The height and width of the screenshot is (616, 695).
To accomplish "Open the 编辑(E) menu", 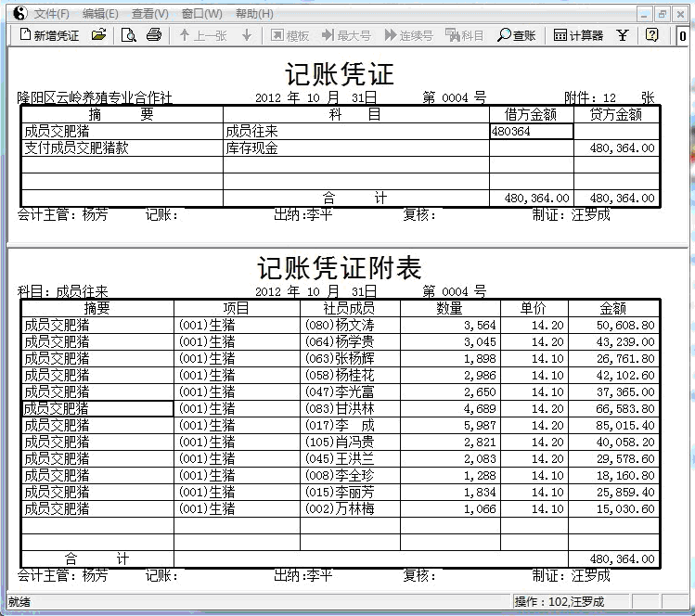I will coord(100,14).
